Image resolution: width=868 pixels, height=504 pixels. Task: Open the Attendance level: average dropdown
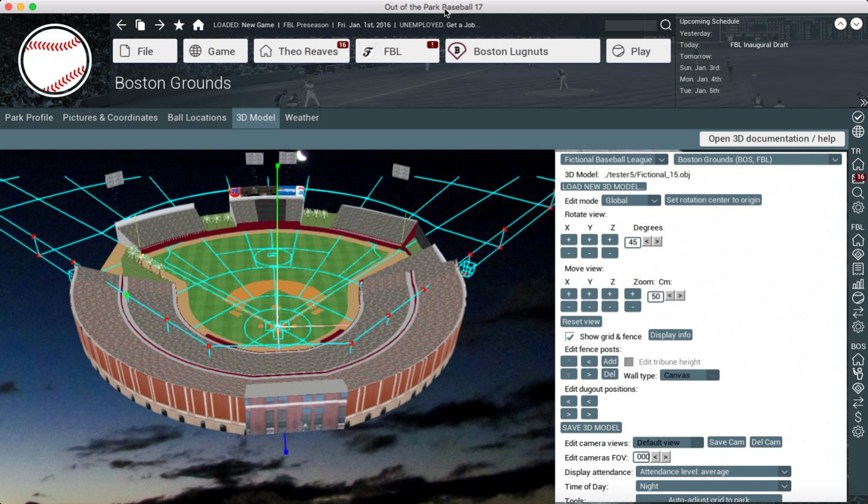click(713, 471)
